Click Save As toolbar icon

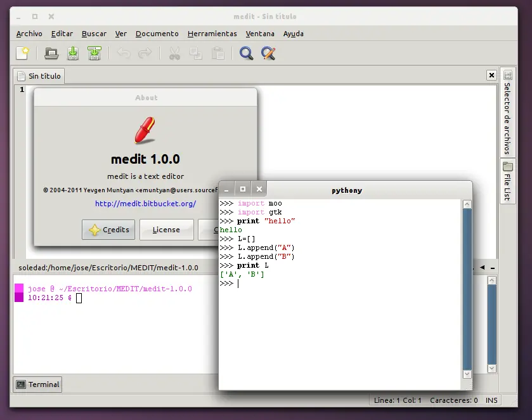click(x=94, y=53)
